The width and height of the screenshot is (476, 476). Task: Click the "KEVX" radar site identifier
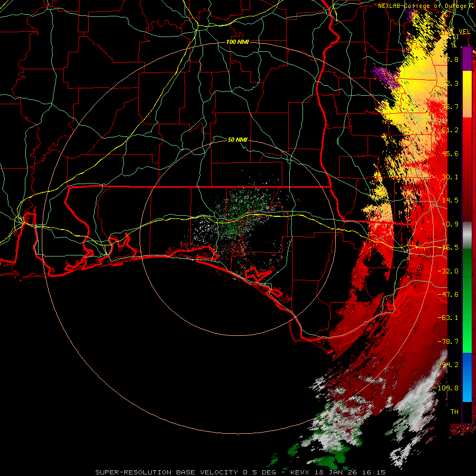click(300, 472)
